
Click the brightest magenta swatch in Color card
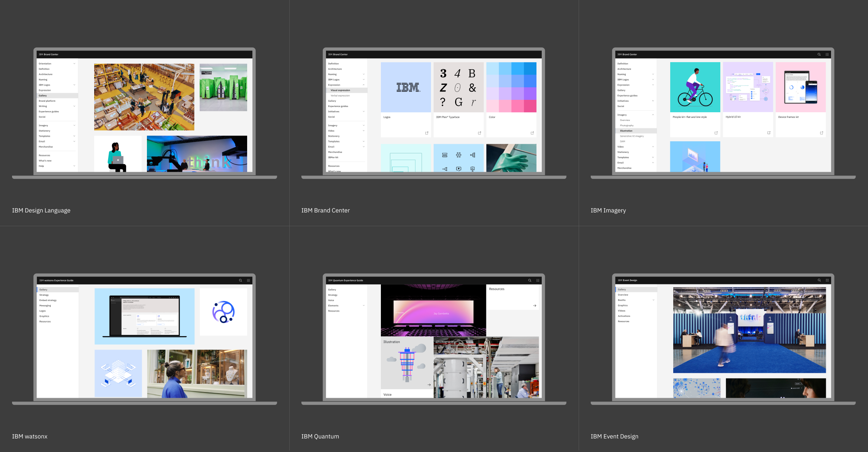tap(530, 106)
